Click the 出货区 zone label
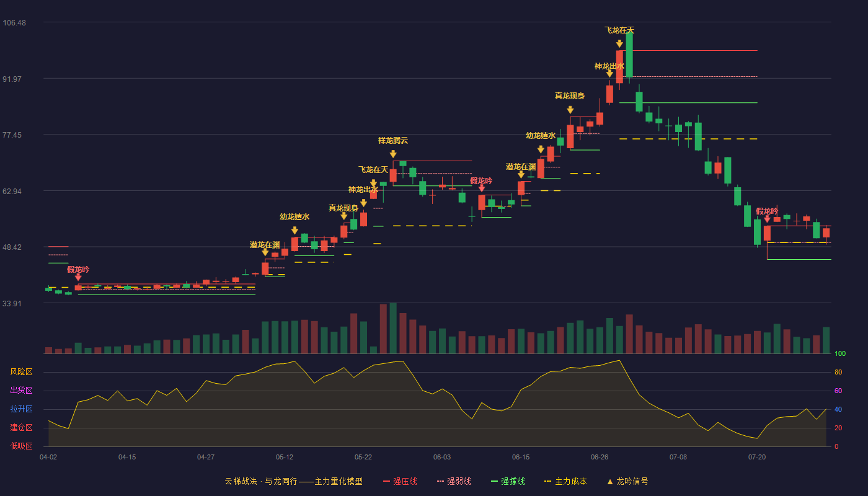 (x=22, y=391)
